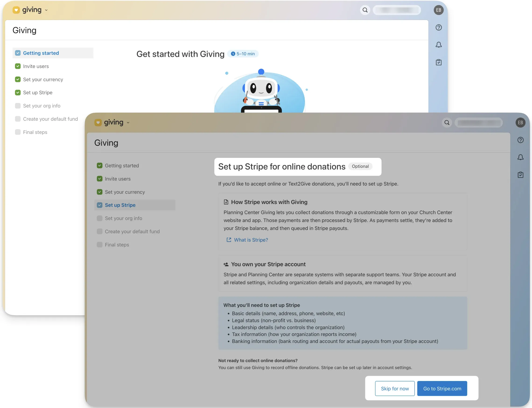Open search with the magnifying glass icon

pyautogui.click(x=447, y=123)
